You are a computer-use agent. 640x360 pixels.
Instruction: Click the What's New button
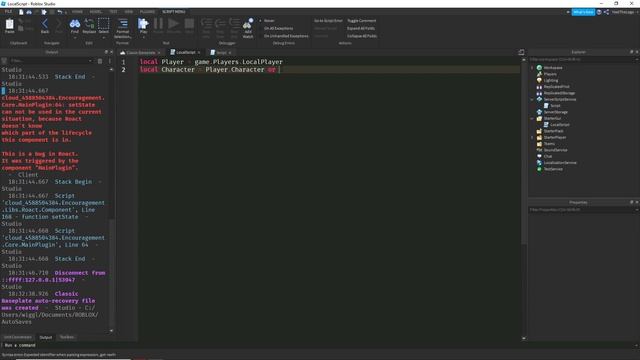pyautogui.click(x=583, y=12)
